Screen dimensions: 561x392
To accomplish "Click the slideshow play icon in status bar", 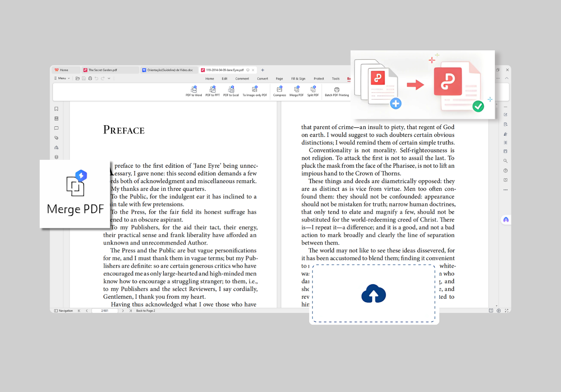I will tap(499, 311).
